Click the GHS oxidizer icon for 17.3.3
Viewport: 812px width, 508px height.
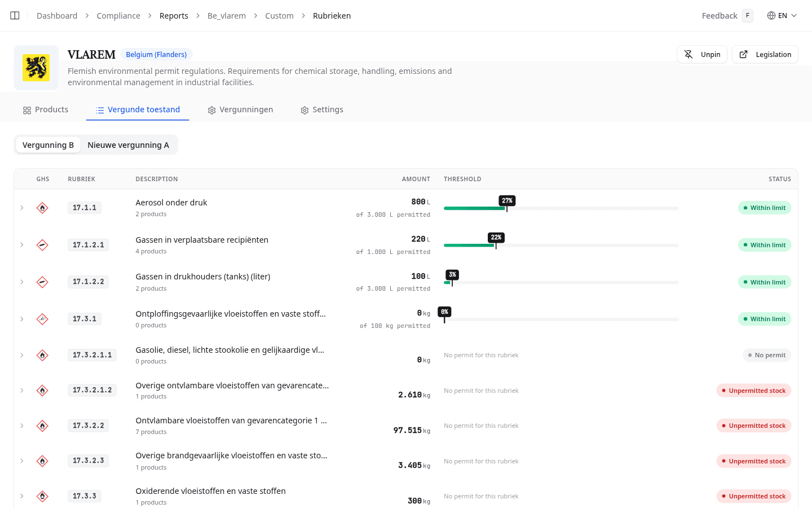42,496
